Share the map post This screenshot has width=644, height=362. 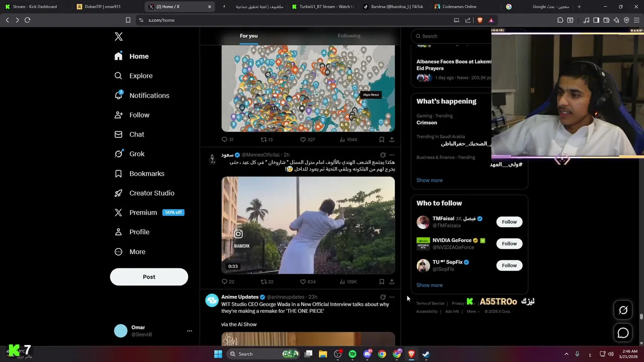click(391, 139)
